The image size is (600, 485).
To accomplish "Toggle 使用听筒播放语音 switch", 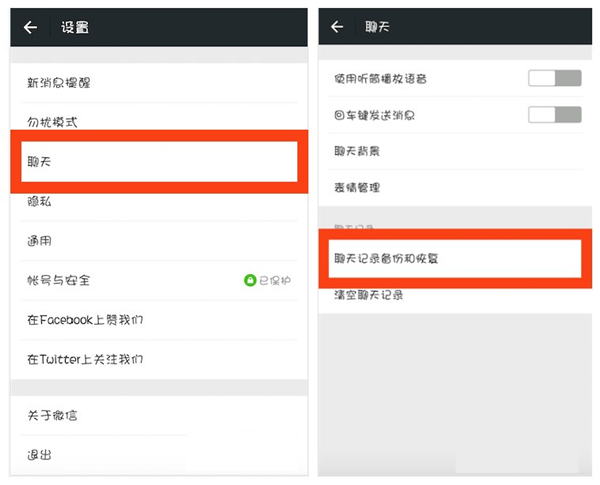I will 555,78.
